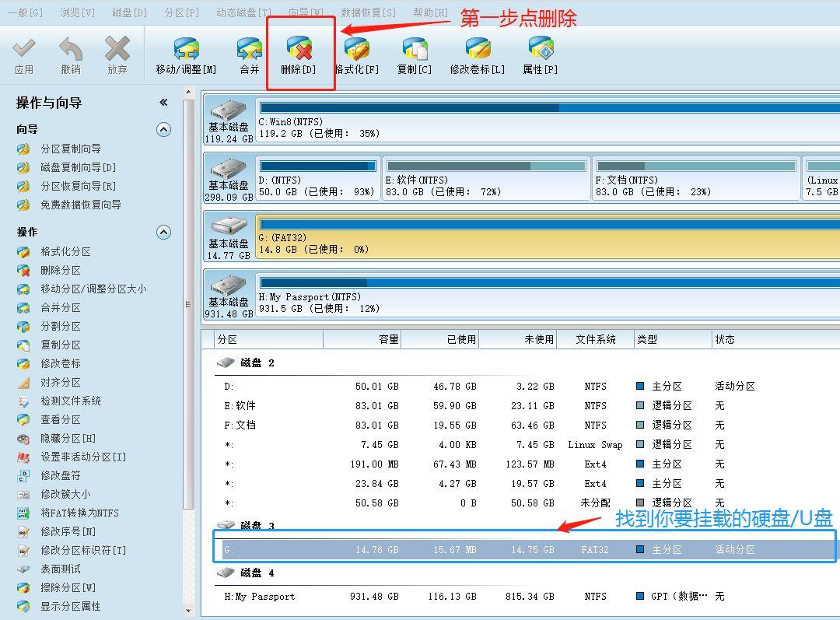Image resolution: width=840 pixels, height=620 pixels.
Task: Choose 设置非活动分区[I] in the sidebar
Action: click(x=83, y=457)
